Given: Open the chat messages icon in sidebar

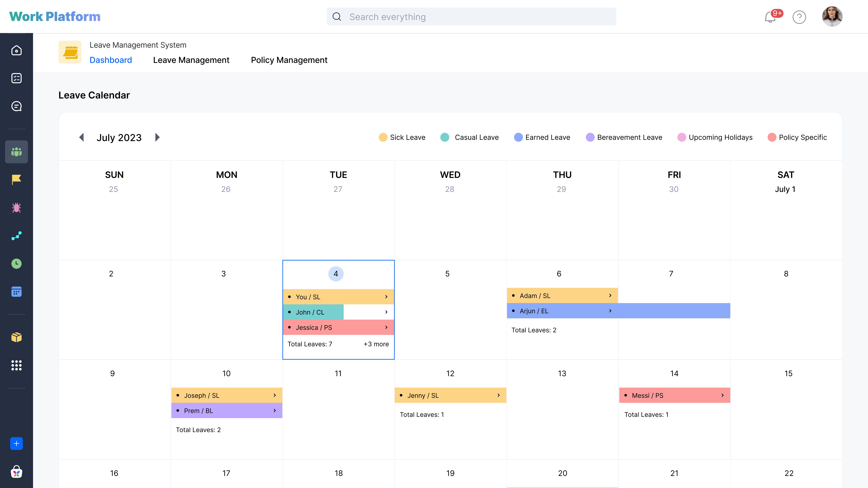Looking at the screenshot, I should (16, 106).
